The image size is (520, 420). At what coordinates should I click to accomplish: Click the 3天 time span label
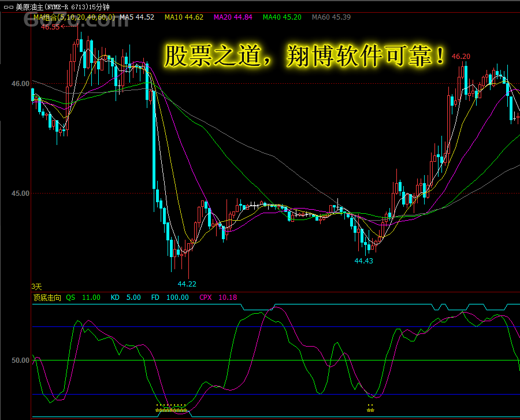tap(36, 287)
